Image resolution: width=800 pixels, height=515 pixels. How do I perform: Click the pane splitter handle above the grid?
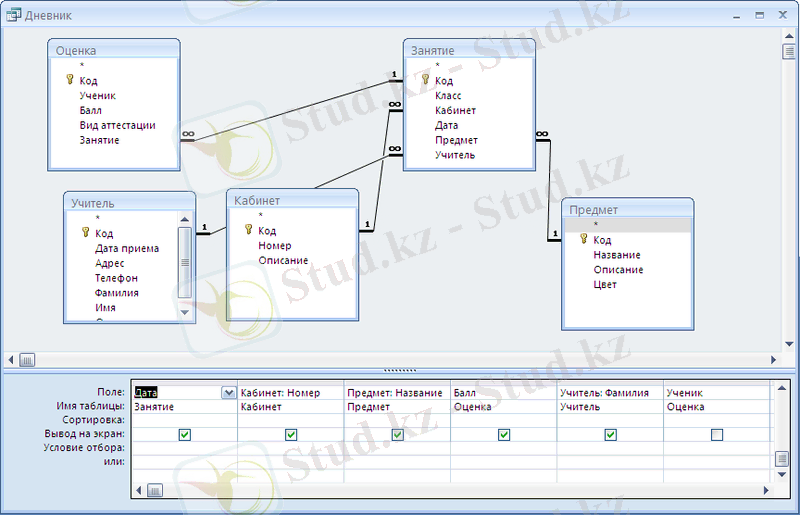click(399, 370)
